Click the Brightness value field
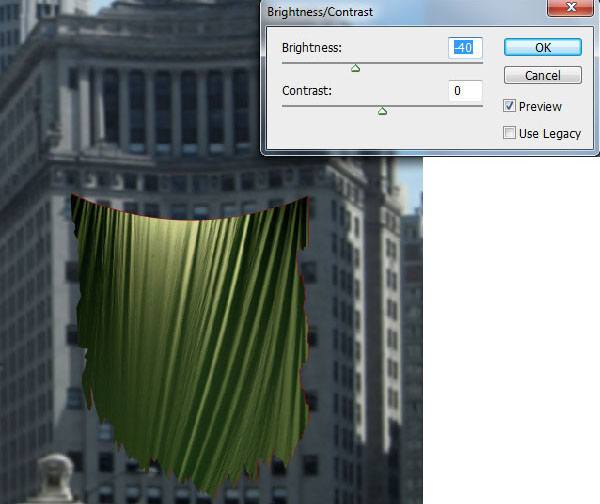The width and height of the screenshot is (600, 504). click(x=465, y=47)
